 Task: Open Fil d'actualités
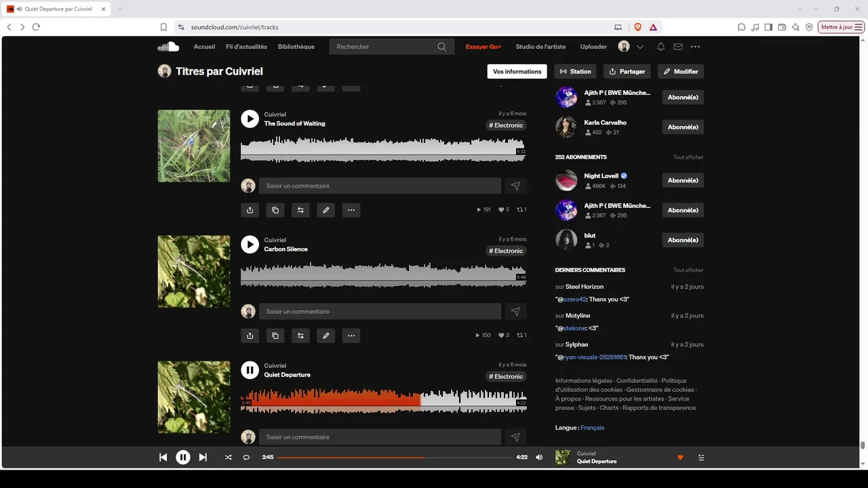(x=246, y=47)
